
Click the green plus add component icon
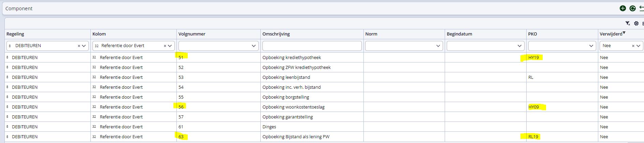tap(623, 9)
